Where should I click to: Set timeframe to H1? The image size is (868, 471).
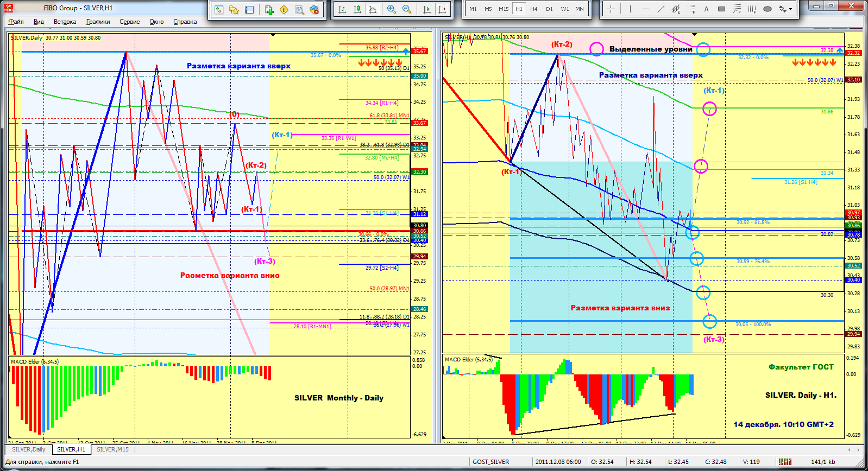tap(519, 9)
